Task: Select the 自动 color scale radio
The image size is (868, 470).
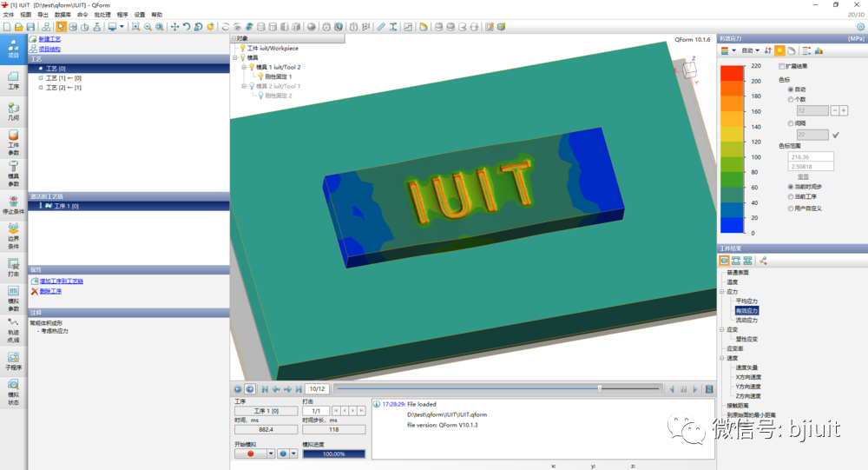Action: click(791, 89)
